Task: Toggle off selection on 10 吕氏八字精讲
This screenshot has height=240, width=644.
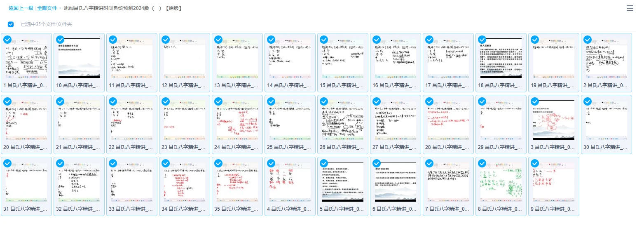Action: pos(60,40)
